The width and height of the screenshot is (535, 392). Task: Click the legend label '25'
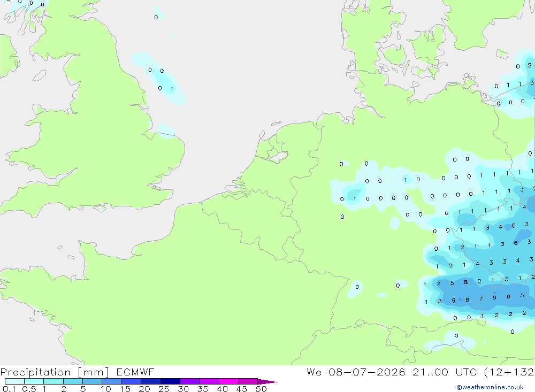point(164,389)
